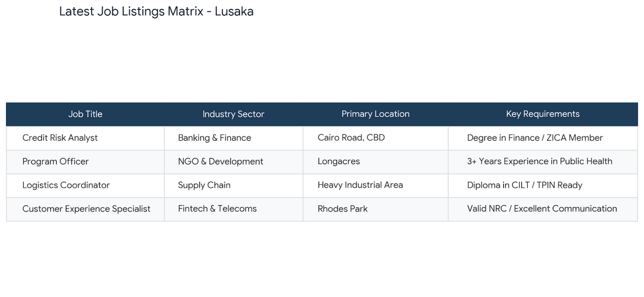This screenshot has width=644, height=297.
Task: Click the Customer Experience Specialist cell
Action: point(85,209)
